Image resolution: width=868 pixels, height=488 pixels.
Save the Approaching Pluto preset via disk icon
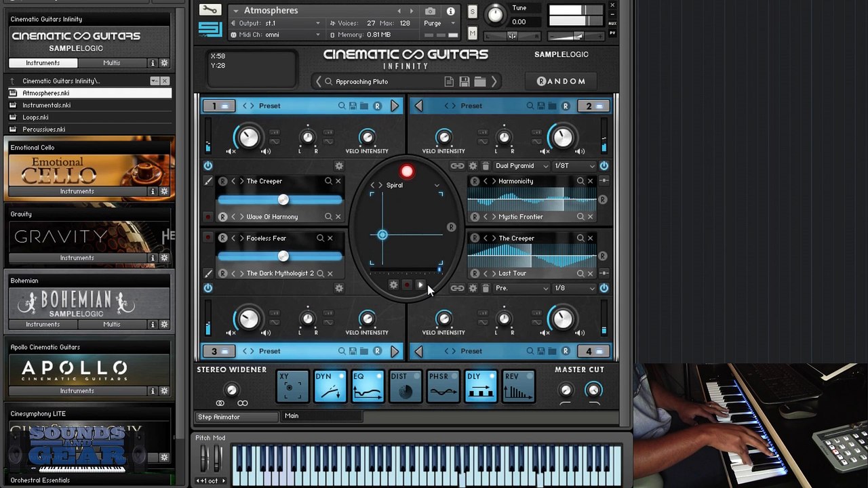(465, 81)
